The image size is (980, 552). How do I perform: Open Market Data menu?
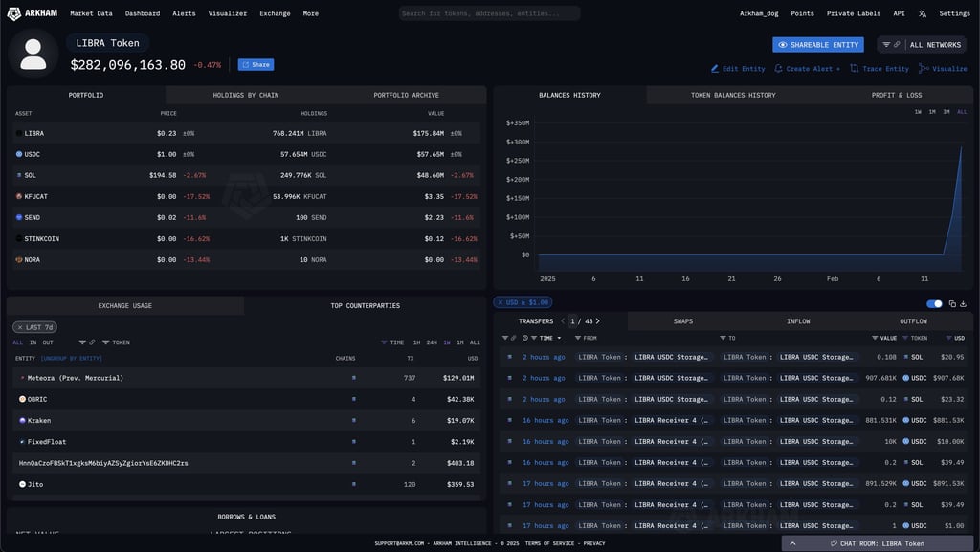(x=91, y=13)
